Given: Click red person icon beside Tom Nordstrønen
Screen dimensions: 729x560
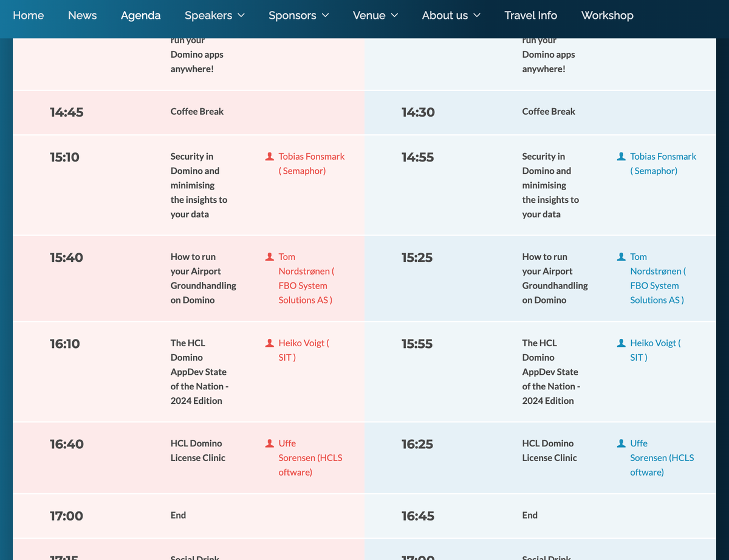Looking at the screenshot, I should (270, 257).
